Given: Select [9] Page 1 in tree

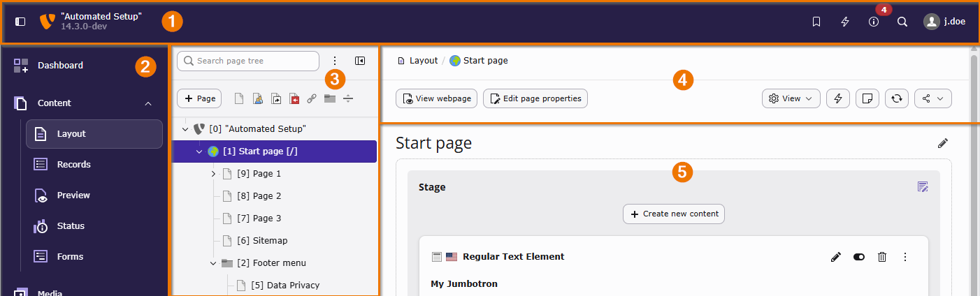Looking at the screenshot, I should pos(259,174).
